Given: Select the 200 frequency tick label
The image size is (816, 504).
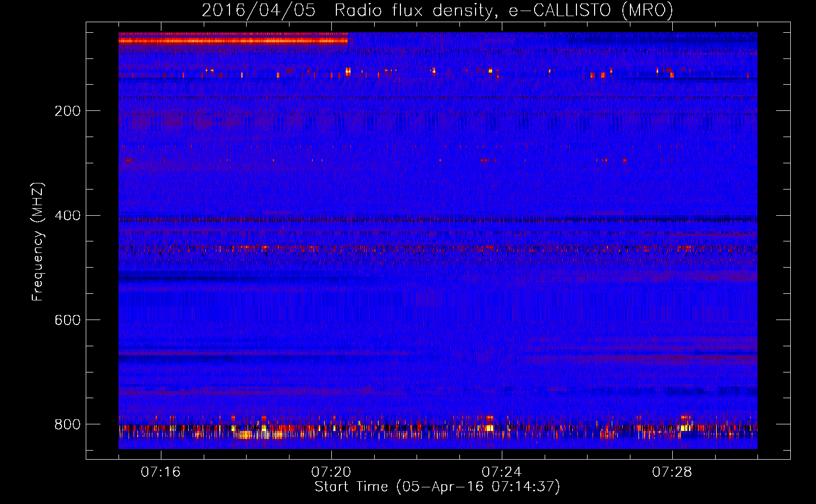Looking at the screenshot, I should [68, 111].
